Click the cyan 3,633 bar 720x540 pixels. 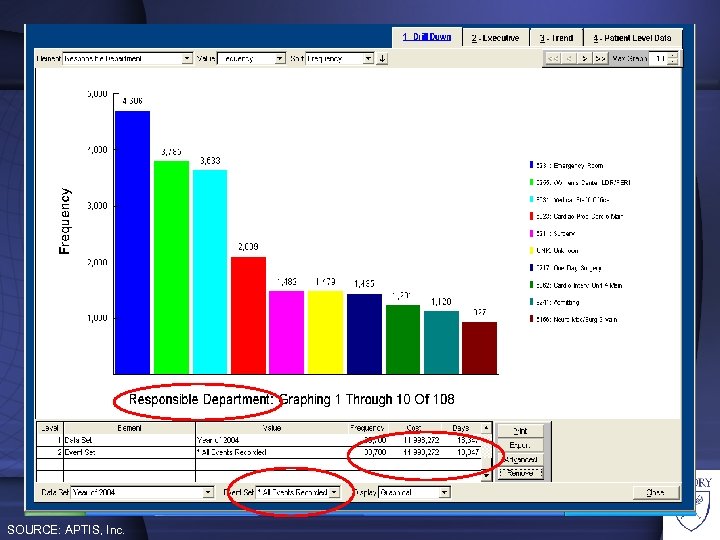click(x=210, y=271)
